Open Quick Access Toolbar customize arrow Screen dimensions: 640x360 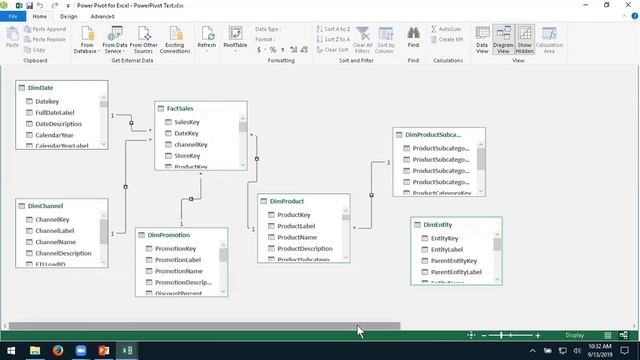pyautogui.click(x=68, y=6)
